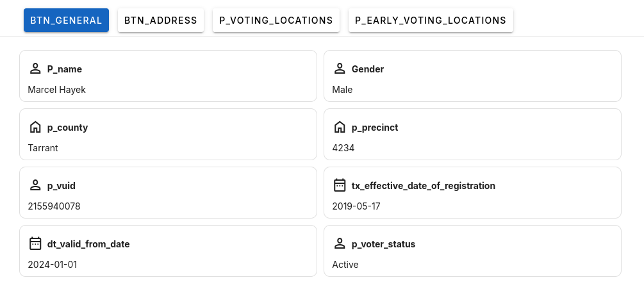This screenshot has height=298, width=644.
Task: Click the valid-from date 2024-01-01
Action: [53, 265]
